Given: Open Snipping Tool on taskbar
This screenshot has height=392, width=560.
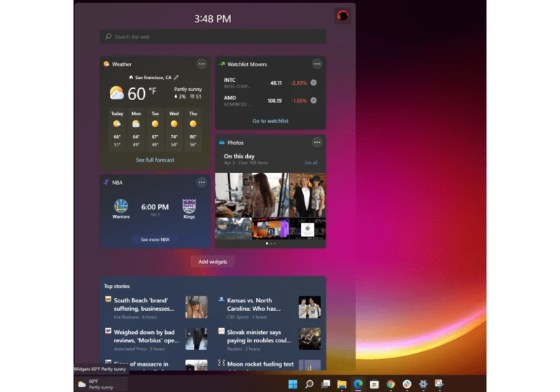Looking at the screenshot, I should [x=440, y=384].
